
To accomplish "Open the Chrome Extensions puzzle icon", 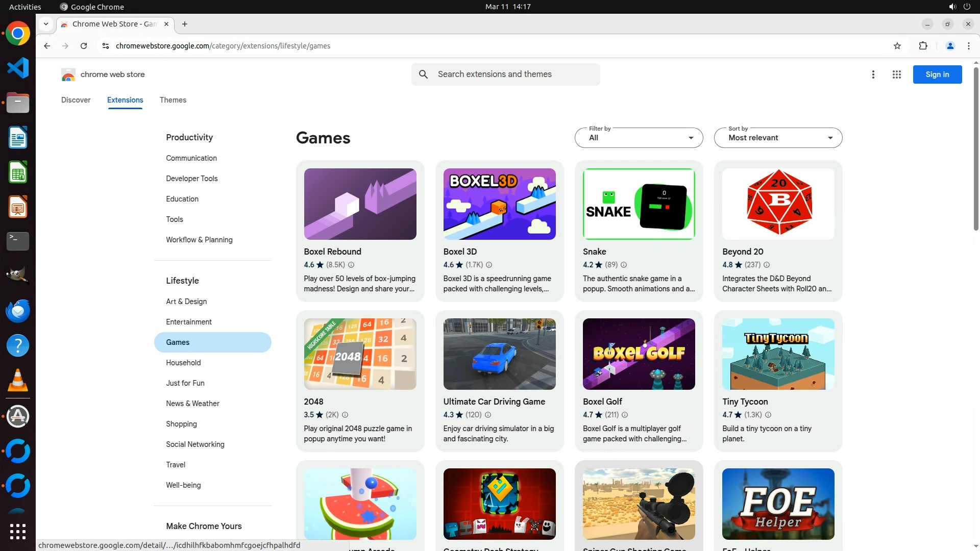I will 923,46.
